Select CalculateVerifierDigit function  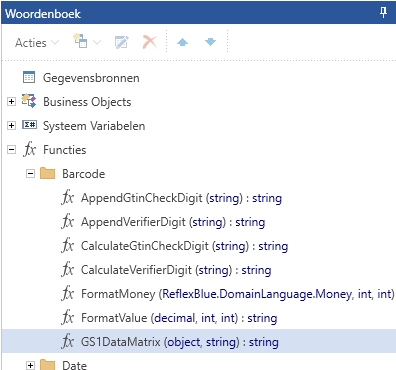pyautogui.click(x=176, y=270)
